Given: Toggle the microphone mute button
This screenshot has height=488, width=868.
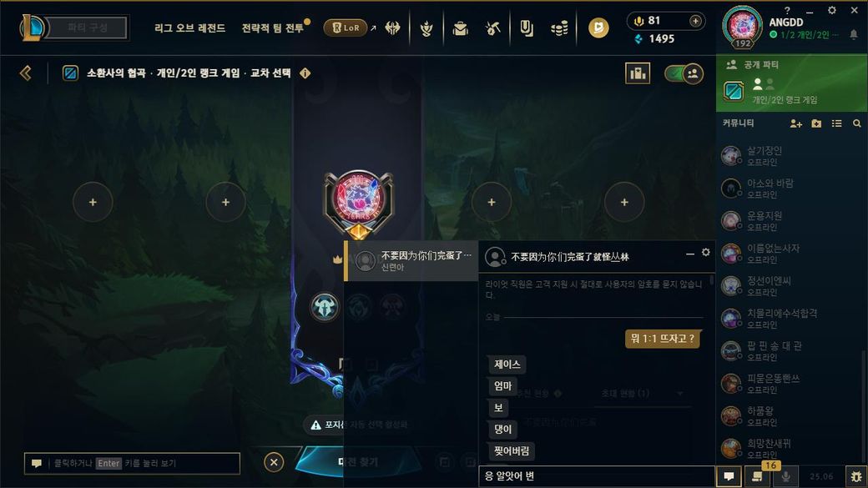Looking at the screenshot, I should coord(785,476).
